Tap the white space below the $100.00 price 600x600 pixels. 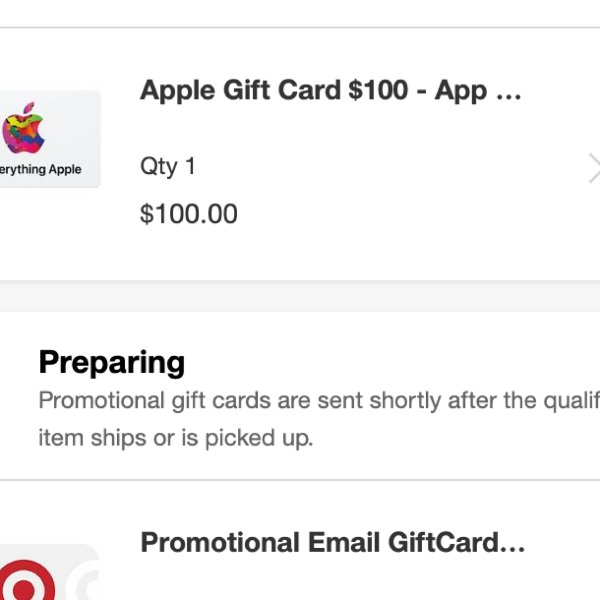300,253
